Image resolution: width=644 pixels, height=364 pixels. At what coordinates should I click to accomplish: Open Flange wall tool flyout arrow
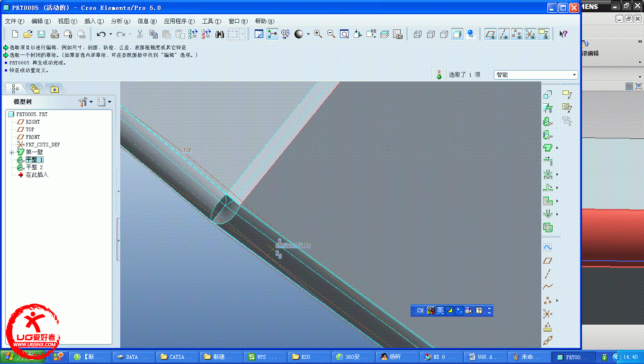click(x=557, y=148)
